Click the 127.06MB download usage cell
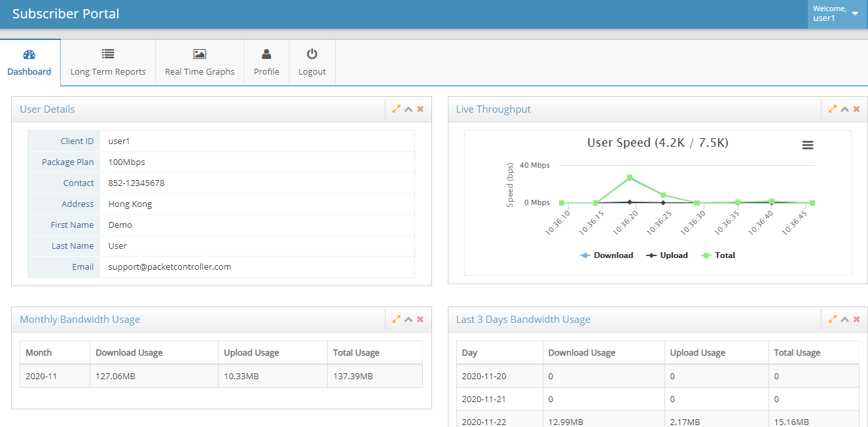868x427 pixels. [x=154, y=376]
